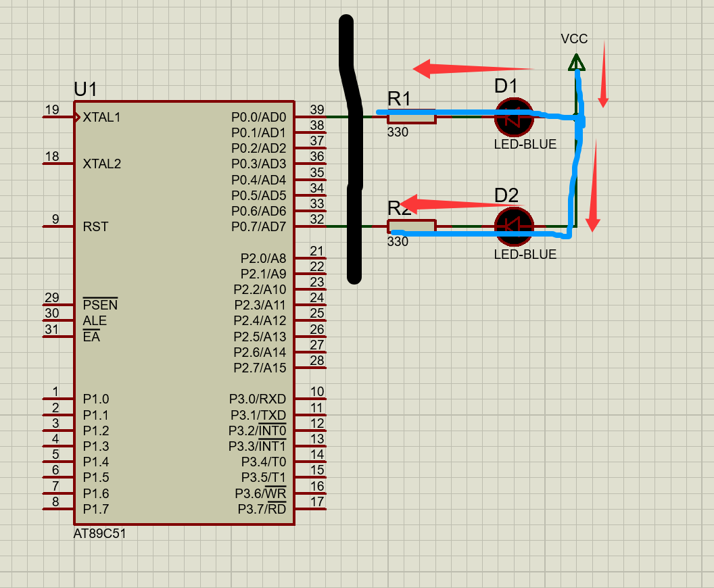Click the D2 LED symbol

click(x=514, y=226)
